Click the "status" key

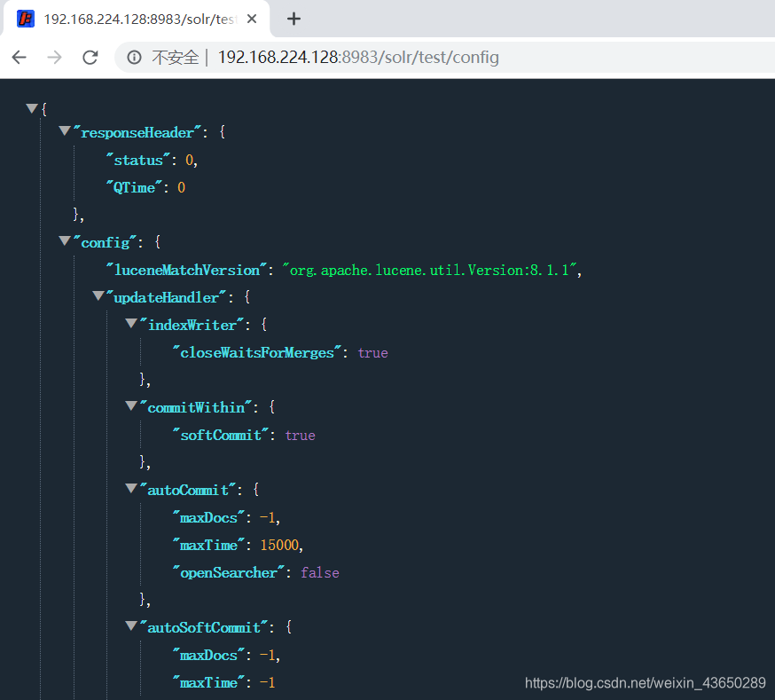pyautogui.click(x=138, y=161)
